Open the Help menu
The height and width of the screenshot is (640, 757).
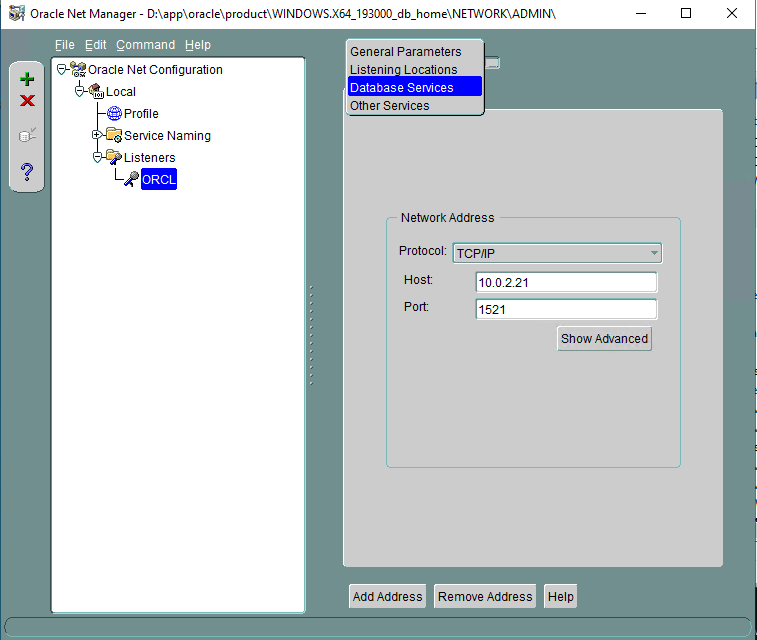[198, 45]
